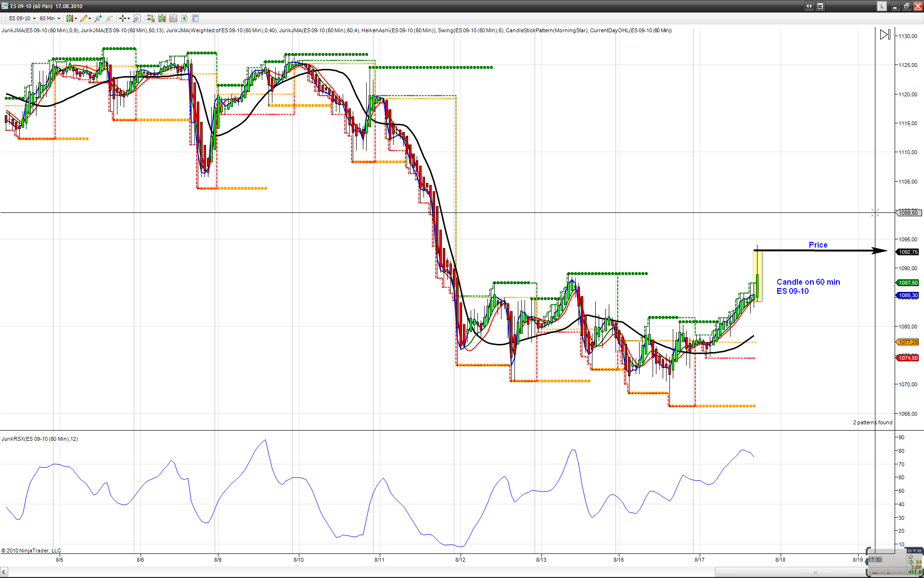924x578 pixels.
Task: Open the chart Properties icon
Action: [195, 18]
